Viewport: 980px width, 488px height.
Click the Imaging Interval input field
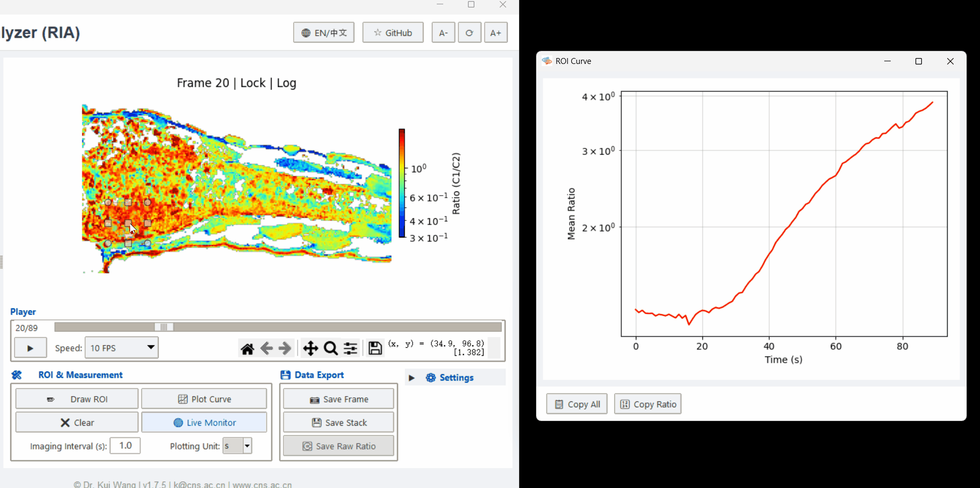(x=125, y=446)
